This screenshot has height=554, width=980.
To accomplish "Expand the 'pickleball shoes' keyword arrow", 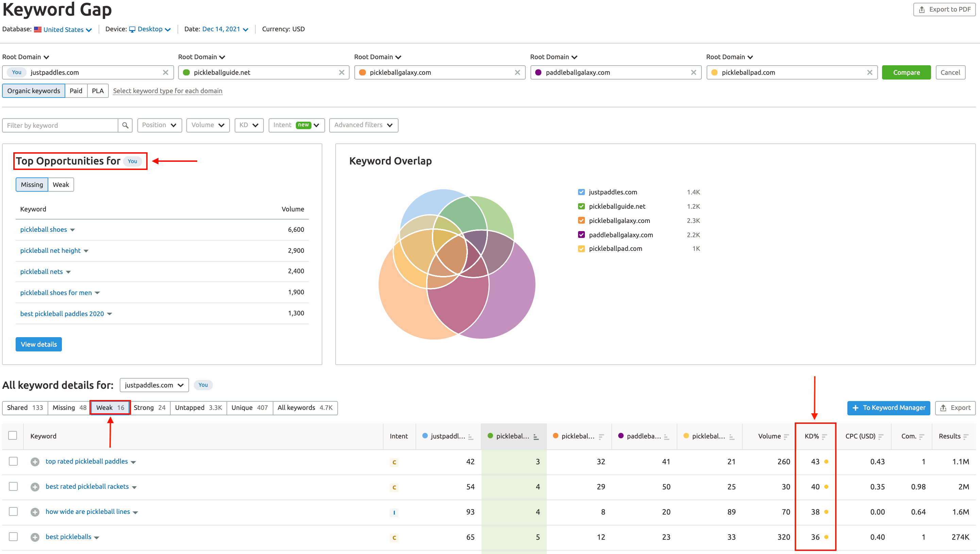I will click(x=72, y=230).
